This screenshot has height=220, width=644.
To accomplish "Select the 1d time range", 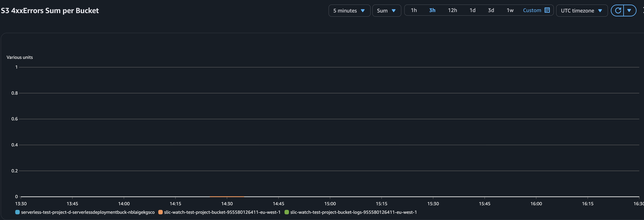I will pos(472,10).
